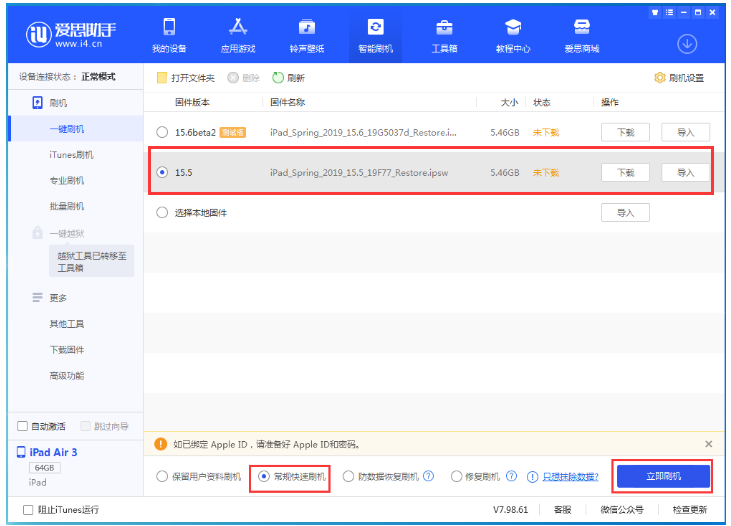Click the 更多 list icon
This screenshot has width=731, height=526.
click(x=37, y=298)
